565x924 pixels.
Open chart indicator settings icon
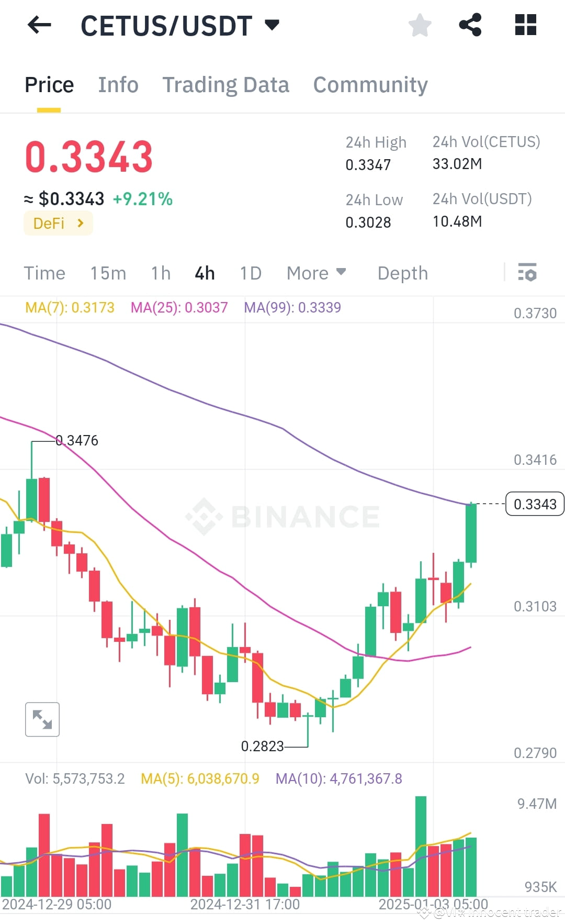tap(528, 273)
